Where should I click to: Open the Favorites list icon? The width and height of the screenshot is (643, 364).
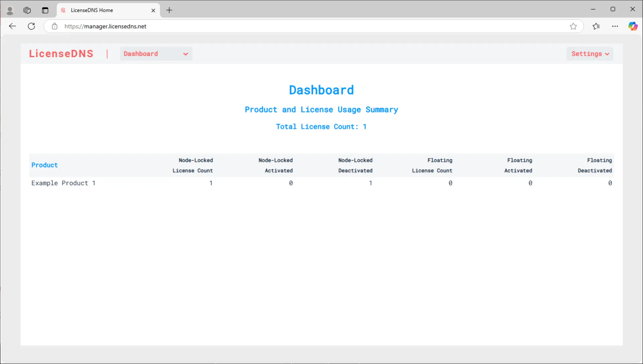click(596, 26)
